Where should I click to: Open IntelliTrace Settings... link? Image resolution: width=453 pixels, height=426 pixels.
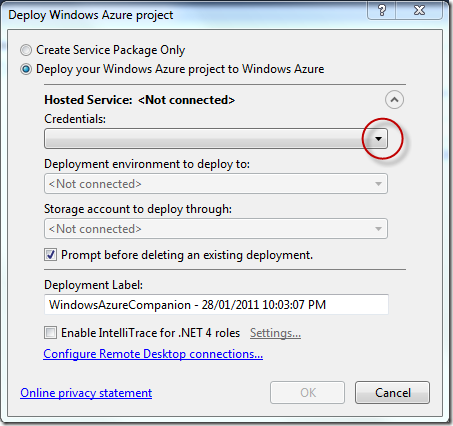275,333
